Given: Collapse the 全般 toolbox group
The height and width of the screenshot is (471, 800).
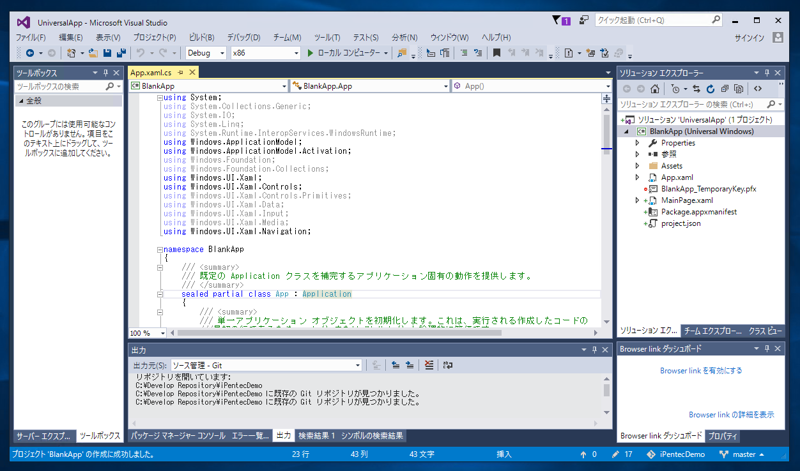Looking at the screenshot, I should coord(21,101).
